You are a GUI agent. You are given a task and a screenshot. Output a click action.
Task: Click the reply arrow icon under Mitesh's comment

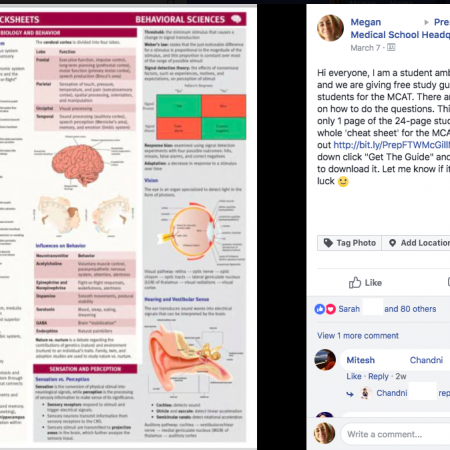(x=350, y=394)
